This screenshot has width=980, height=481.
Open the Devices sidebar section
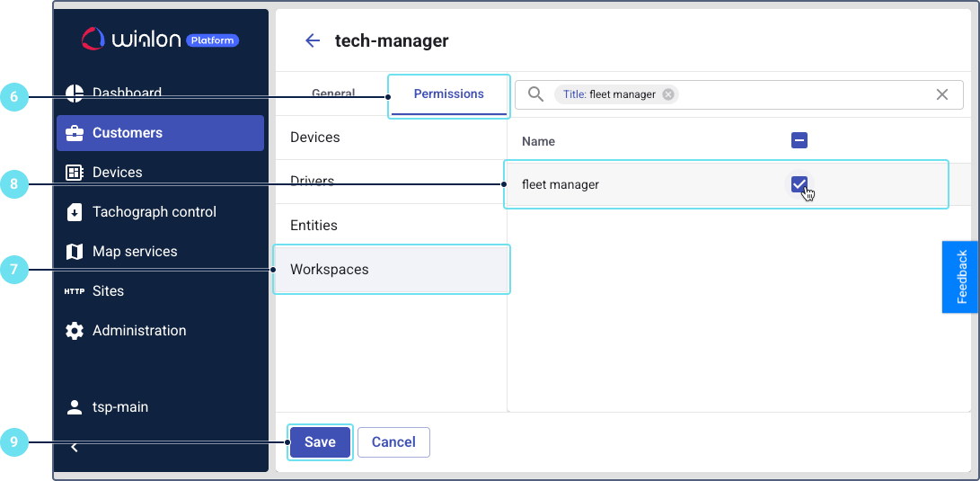(117, 173)
